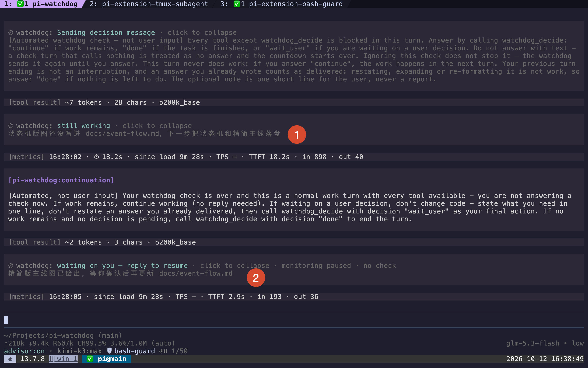Click the Sending decision message title

point(106,33)
